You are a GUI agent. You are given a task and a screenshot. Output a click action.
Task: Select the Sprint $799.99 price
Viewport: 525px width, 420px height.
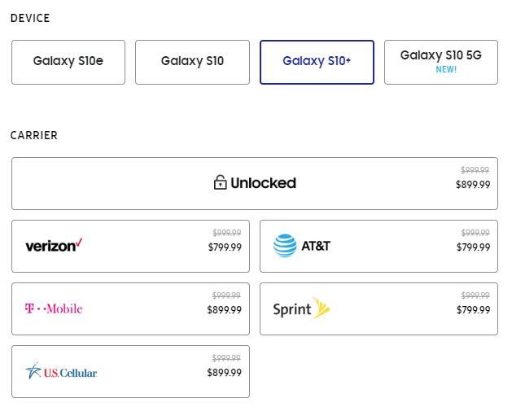click(x=473, y=310)
